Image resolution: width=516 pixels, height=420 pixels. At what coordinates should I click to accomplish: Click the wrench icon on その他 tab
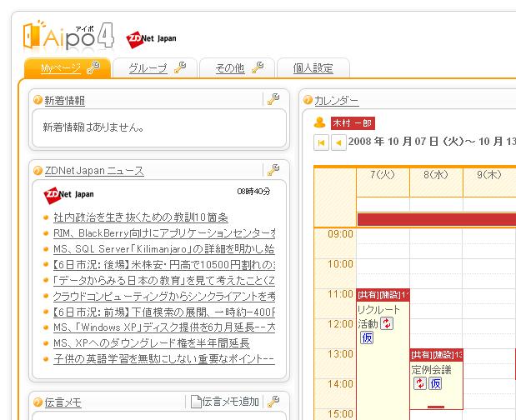click(x=258, y=67)
